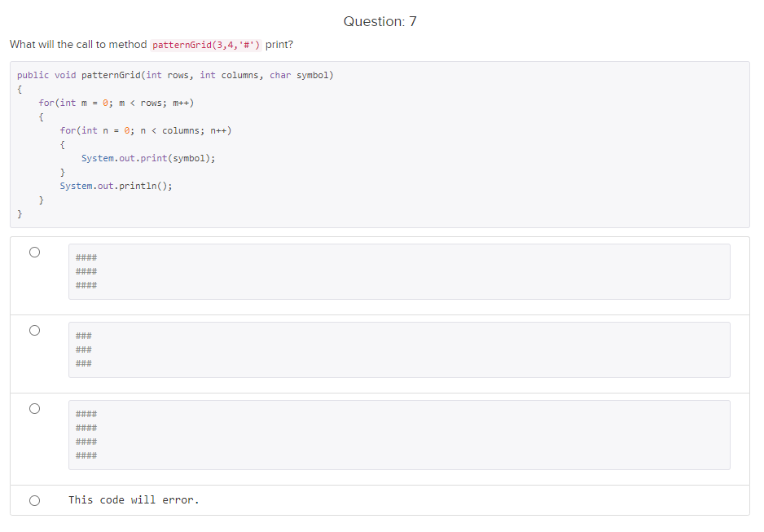Click the answer box showing three ### rows
764x532 pixels.
point(399,350)
